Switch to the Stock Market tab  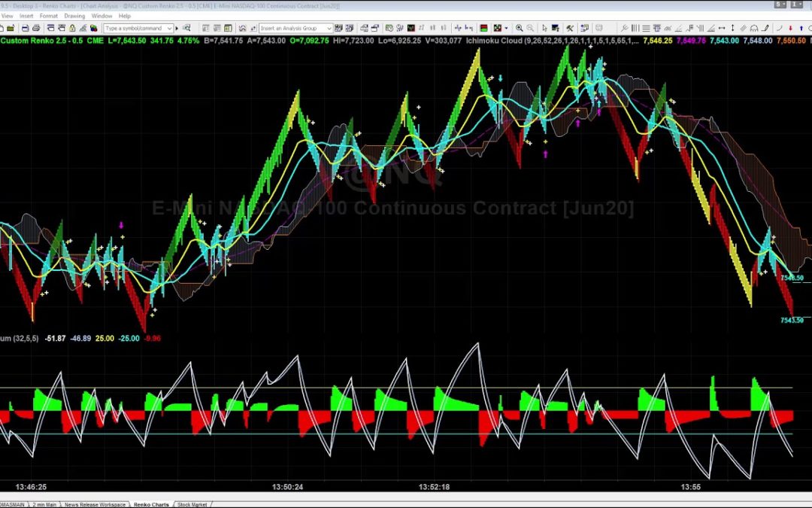point(192,504)
